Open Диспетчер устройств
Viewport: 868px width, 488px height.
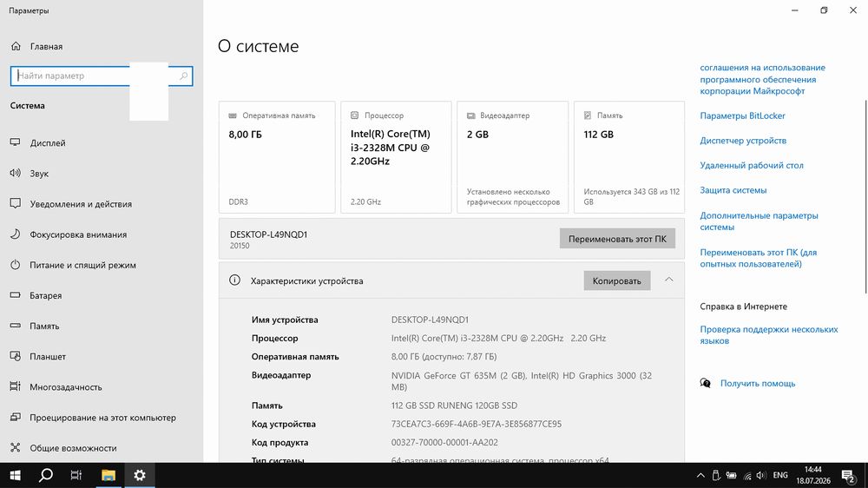point(743,141)
